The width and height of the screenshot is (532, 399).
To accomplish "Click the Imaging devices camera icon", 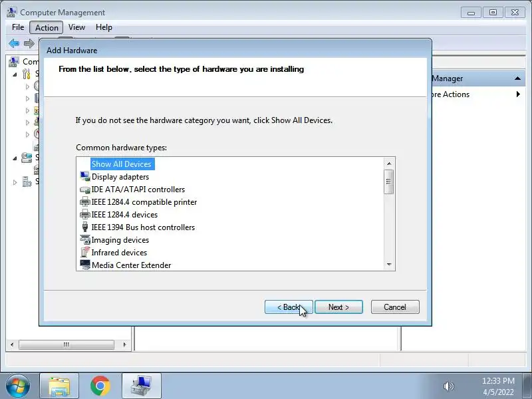I will point(85,240).
